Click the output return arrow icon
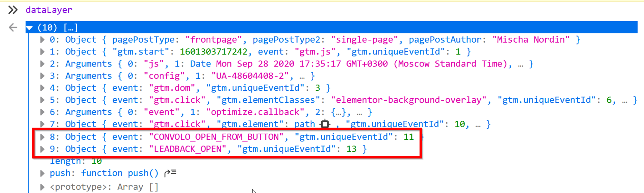 tap(13, 27)
